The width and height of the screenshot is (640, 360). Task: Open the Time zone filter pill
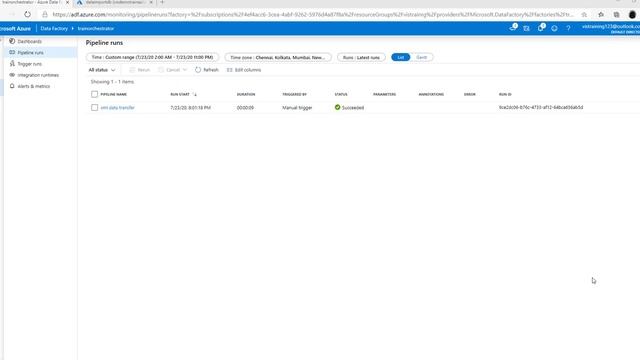click(278, 57)
